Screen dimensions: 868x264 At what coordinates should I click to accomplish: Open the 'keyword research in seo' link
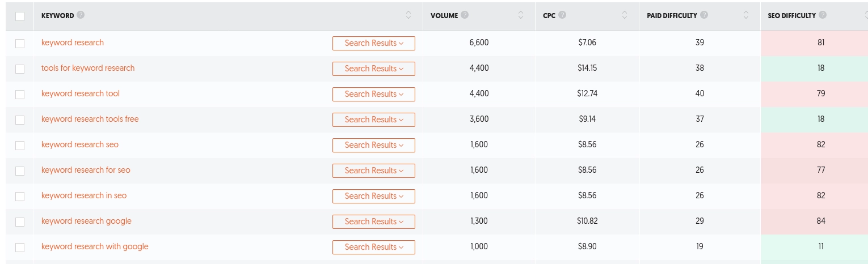(x=84, y=195)
